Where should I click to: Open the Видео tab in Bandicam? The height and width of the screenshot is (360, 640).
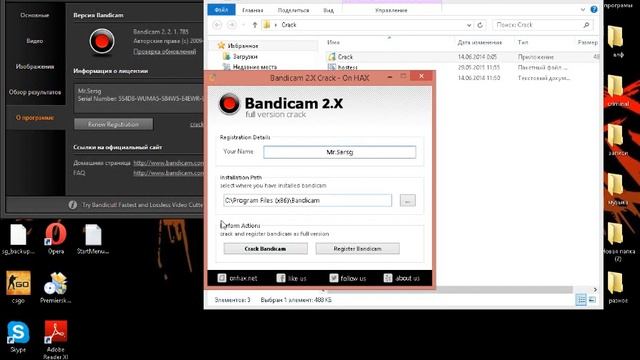pyautogui.click(x=35, y=41)
